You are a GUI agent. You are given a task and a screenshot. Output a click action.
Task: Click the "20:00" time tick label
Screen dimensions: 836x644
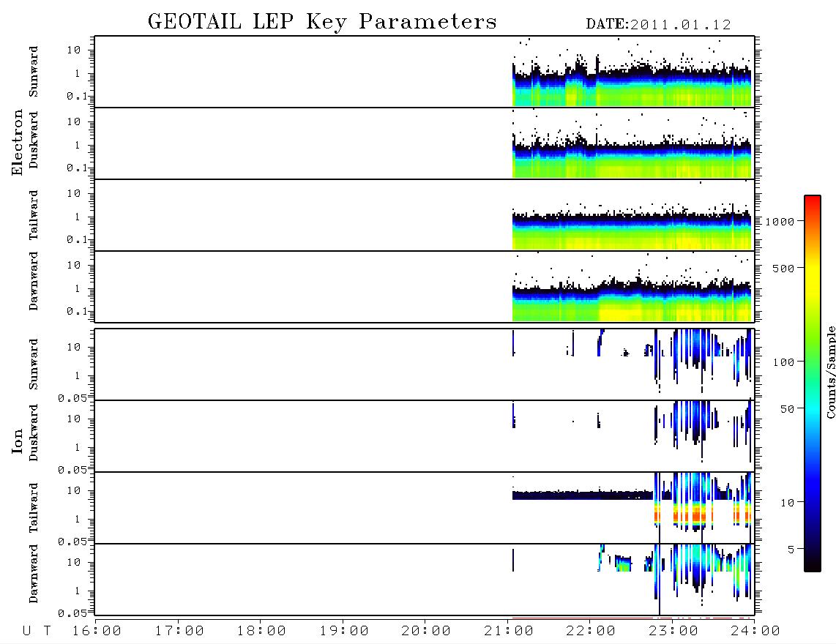pos(427,632)
